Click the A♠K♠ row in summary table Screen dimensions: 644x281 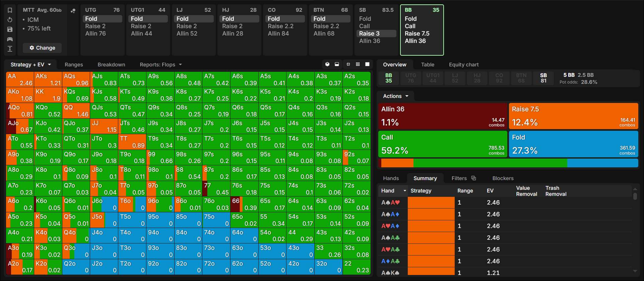click(504, 273)
